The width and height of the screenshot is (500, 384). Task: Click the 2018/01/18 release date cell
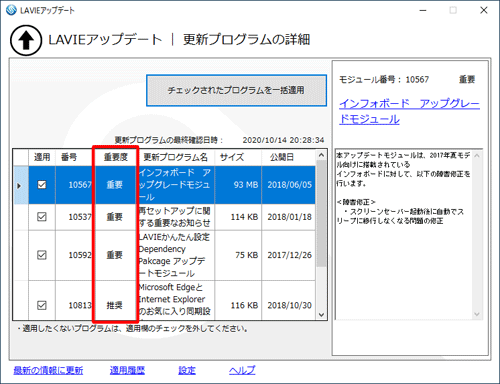tap(289, 217)
